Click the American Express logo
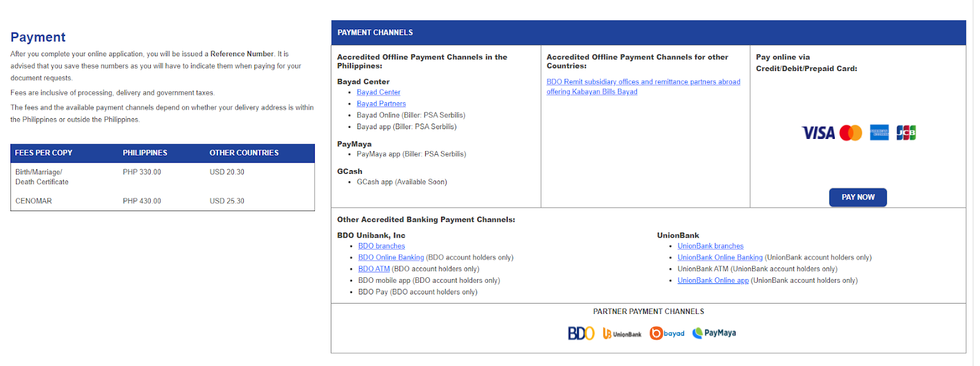The height and width of the screenshot is (366, 980). pos(880,133)
